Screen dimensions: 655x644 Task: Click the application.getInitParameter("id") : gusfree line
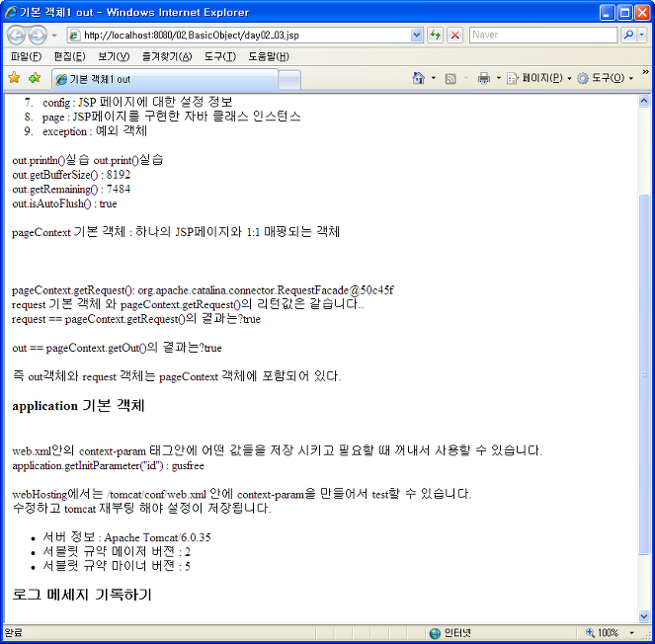(109, 465)
